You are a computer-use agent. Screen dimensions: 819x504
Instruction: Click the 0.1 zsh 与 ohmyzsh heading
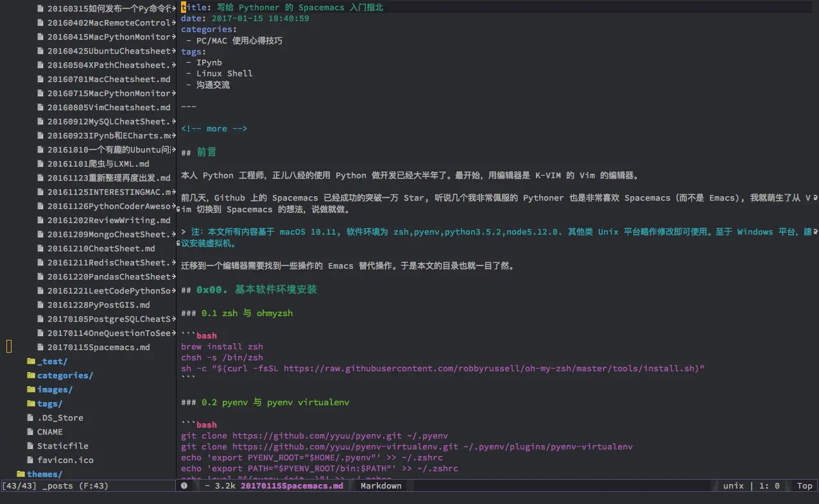click(247, 314)
